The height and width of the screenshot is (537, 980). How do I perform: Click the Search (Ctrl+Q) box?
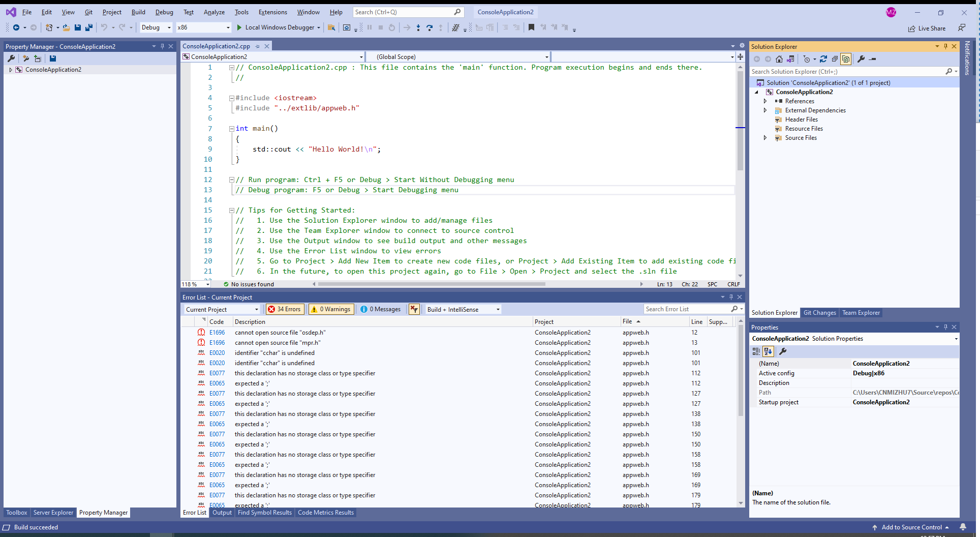(408, 12)
